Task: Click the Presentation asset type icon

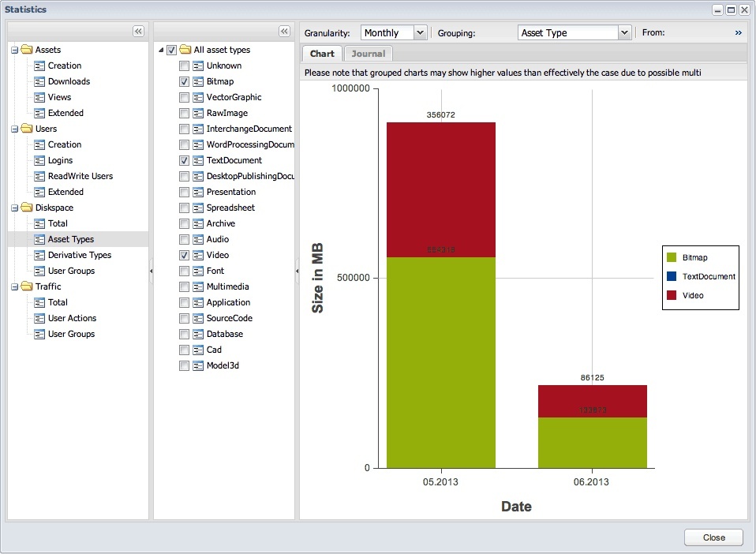Action: coord(197,192)
